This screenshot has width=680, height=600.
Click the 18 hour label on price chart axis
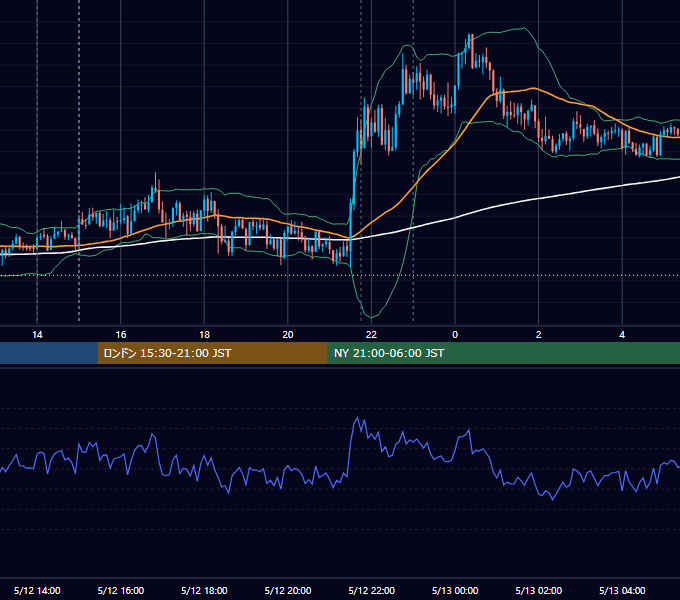pyautogui.click(x=204, y=335)
